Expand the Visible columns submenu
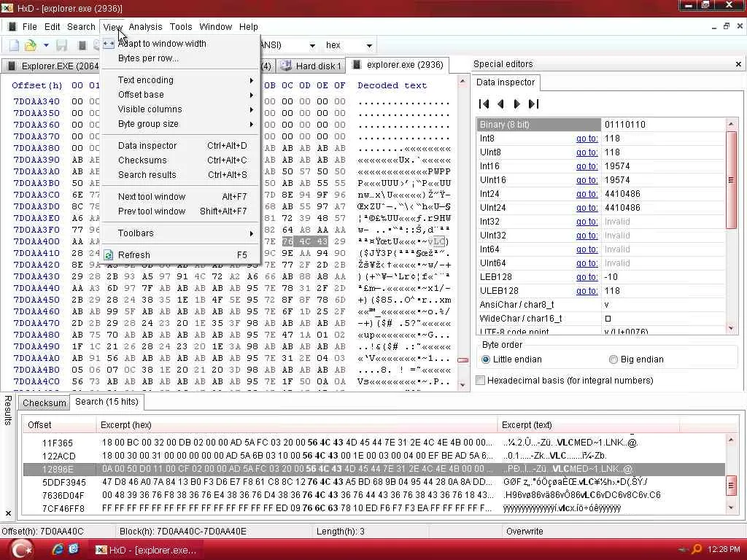Screen dimensions: 747x560 [x=181, y=109]
